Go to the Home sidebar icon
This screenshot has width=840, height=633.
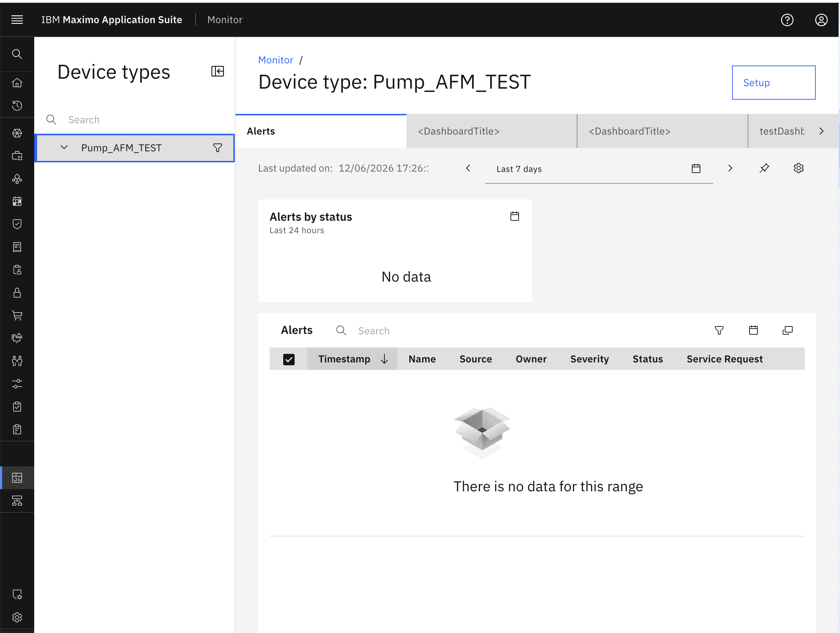click(x=17, y=83)
